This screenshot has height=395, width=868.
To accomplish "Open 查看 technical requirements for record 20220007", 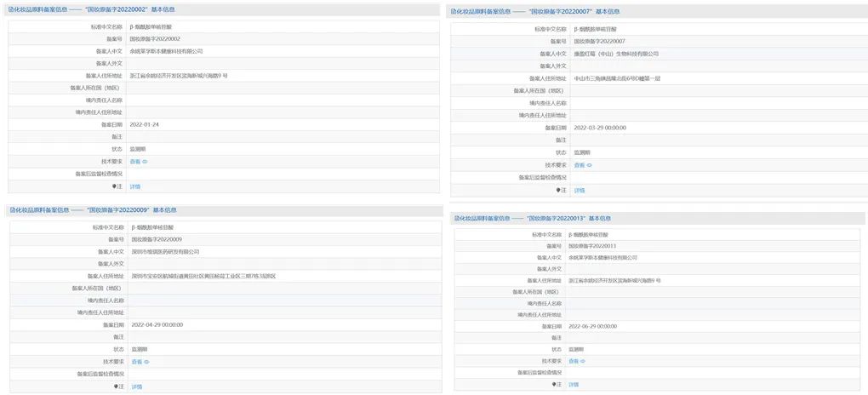I will tap(579, 165).
